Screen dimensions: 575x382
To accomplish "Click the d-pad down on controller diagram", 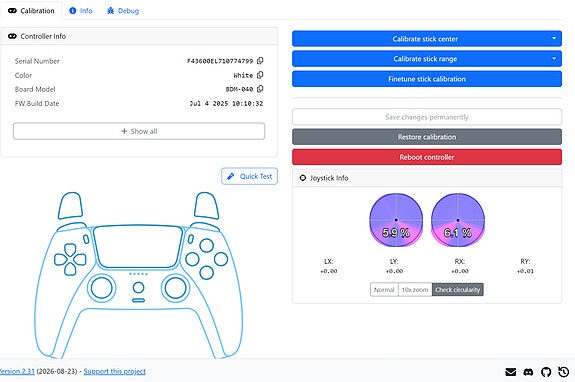I will click(70, 269).
